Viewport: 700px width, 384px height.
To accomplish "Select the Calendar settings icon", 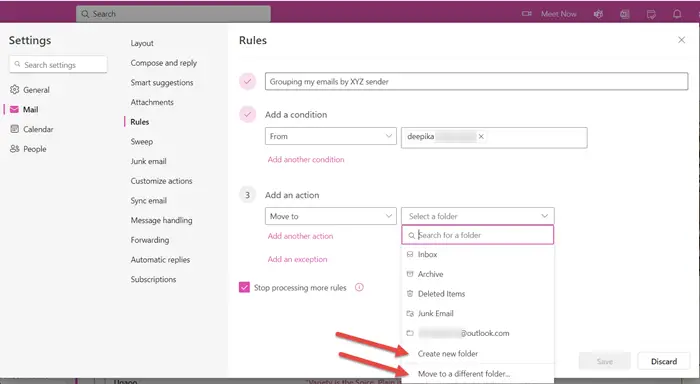I will tap(15, 129).
